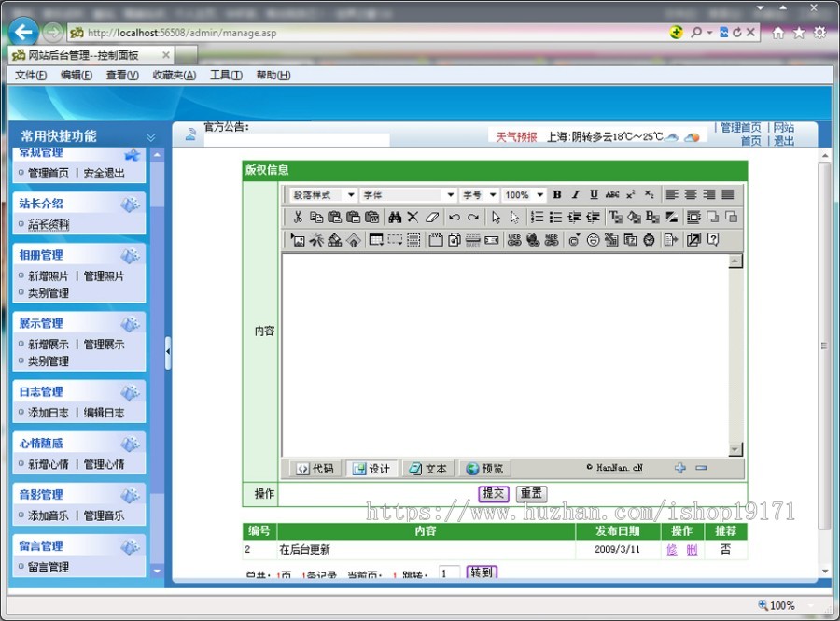Toggle bold formatting in the editor

pos(557,195)
